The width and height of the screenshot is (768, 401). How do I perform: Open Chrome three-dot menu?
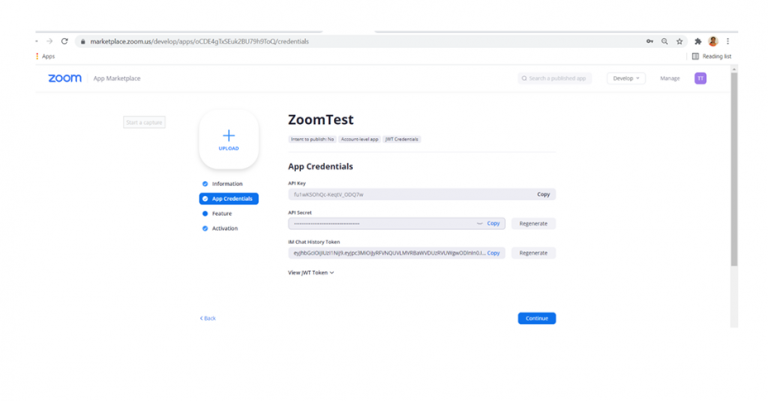point(728,42)
